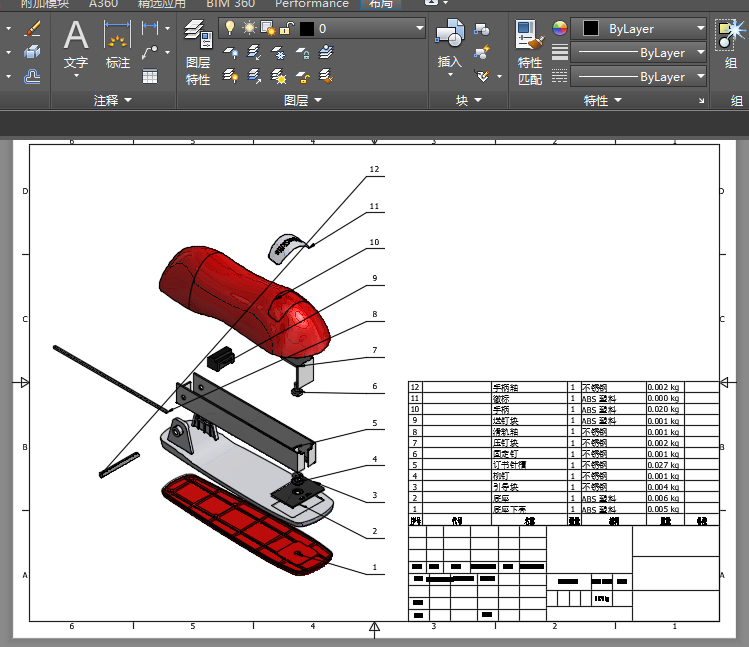Expand the Block (块) panel title

(468, 100)
